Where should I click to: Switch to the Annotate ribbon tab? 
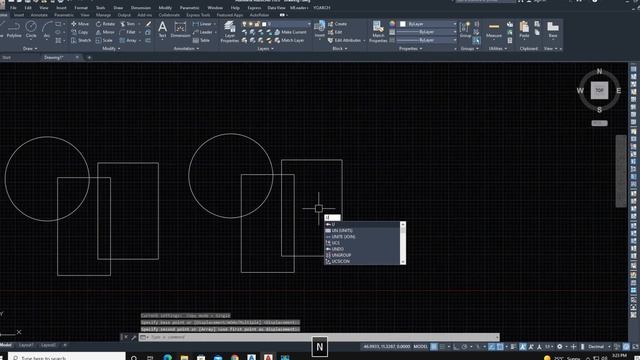pos(39,15)
